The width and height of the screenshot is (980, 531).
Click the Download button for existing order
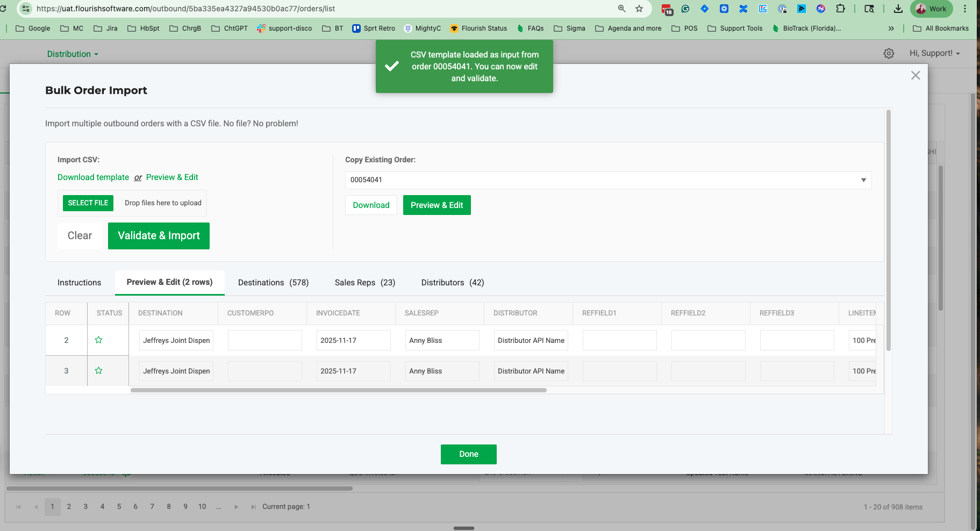tap(371, 205)
